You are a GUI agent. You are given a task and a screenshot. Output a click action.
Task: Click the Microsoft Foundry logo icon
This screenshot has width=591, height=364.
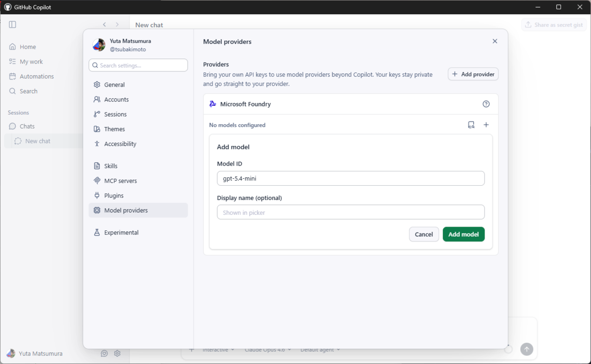pos(213,104)
